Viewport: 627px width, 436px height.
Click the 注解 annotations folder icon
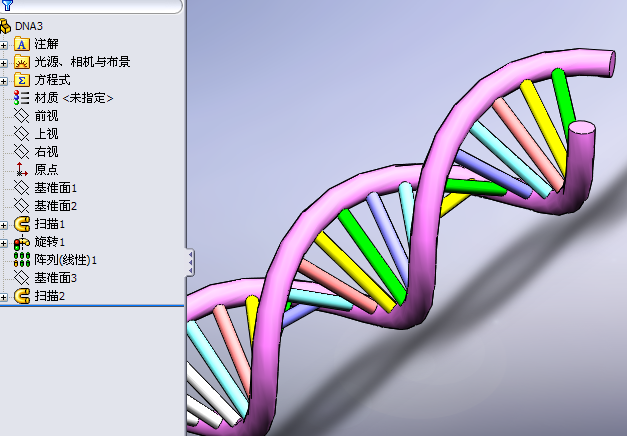(x=22, y=44)
